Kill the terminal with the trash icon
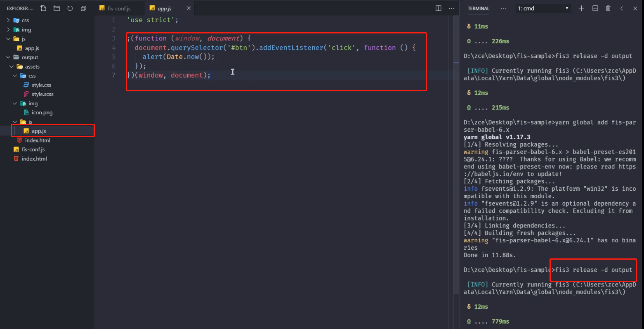The height and width of the screenshot is (329, 644). coord(608,8)
